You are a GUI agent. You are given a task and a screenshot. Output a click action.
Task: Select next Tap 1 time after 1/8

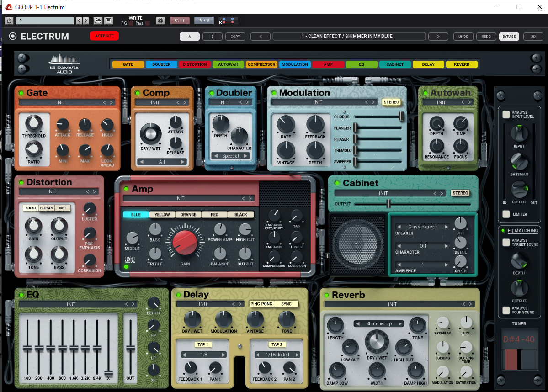coord(223,355)
